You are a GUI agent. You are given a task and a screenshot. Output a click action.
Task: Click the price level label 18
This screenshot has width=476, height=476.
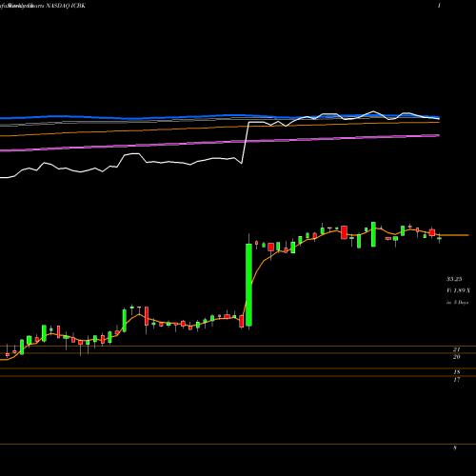(457, 372)
